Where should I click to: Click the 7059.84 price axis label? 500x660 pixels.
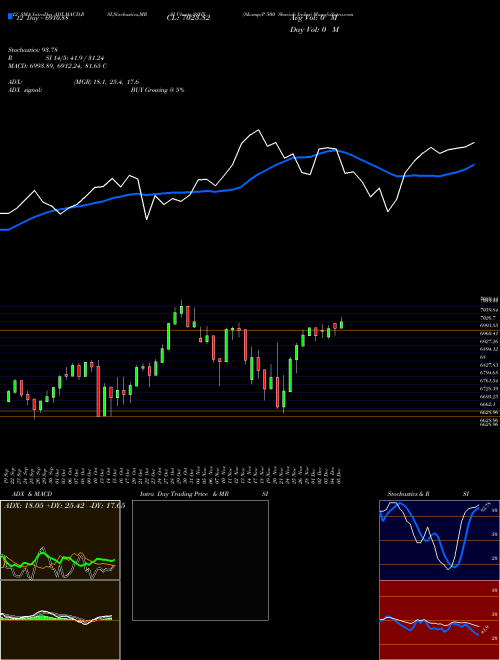[489, 310]
